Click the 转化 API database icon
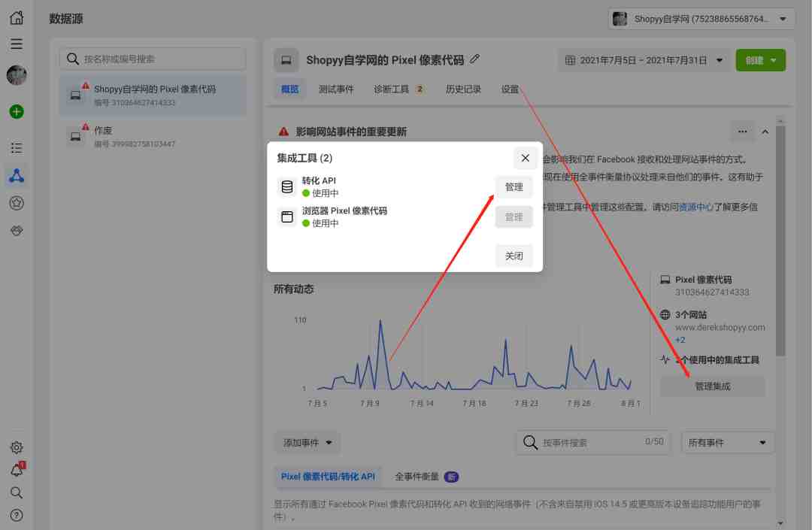The height and width of the screenshot is (530, 812). tap(287, 187)
